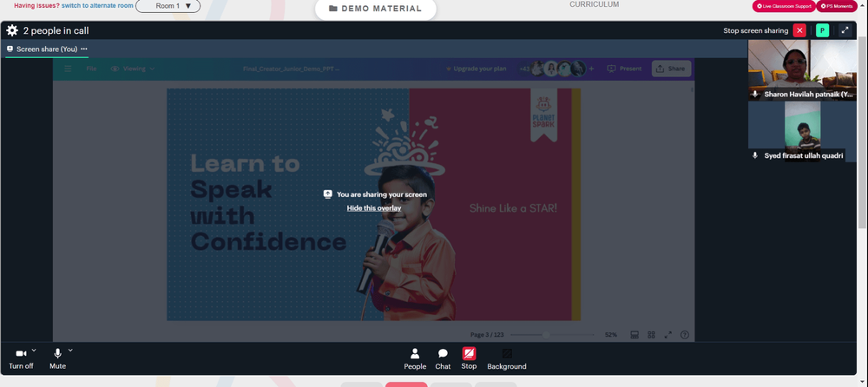Open DEMO MATERIAL folder button
Screen dimensions: 868x387
pyautogui.click(x=375, y=9)
